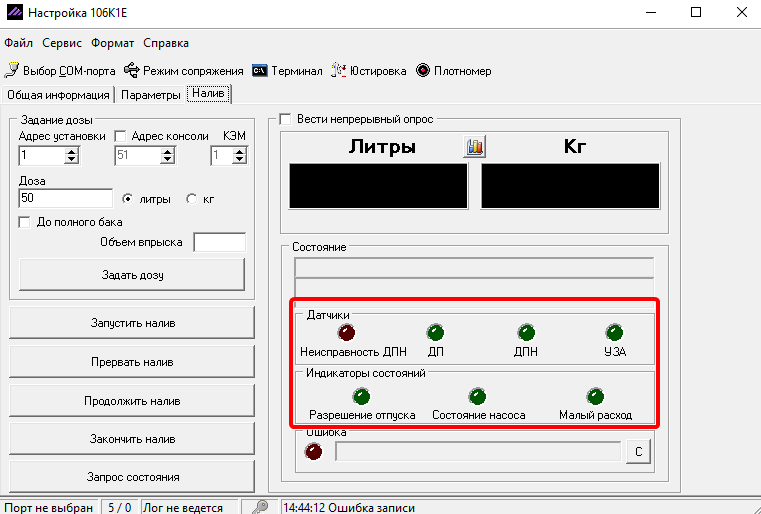761x514 pixels.
Task: Check the До полного бака option
Action: 24,222
